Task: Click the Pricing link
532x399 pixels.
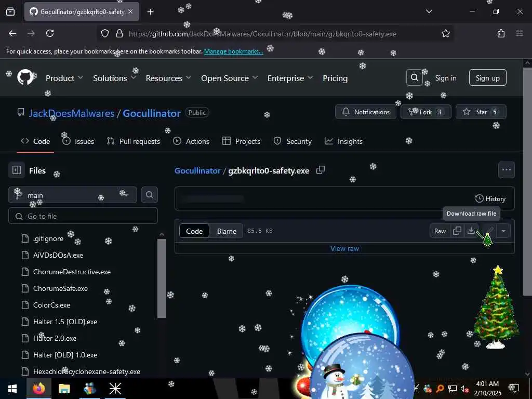Action: click(335, 78)
